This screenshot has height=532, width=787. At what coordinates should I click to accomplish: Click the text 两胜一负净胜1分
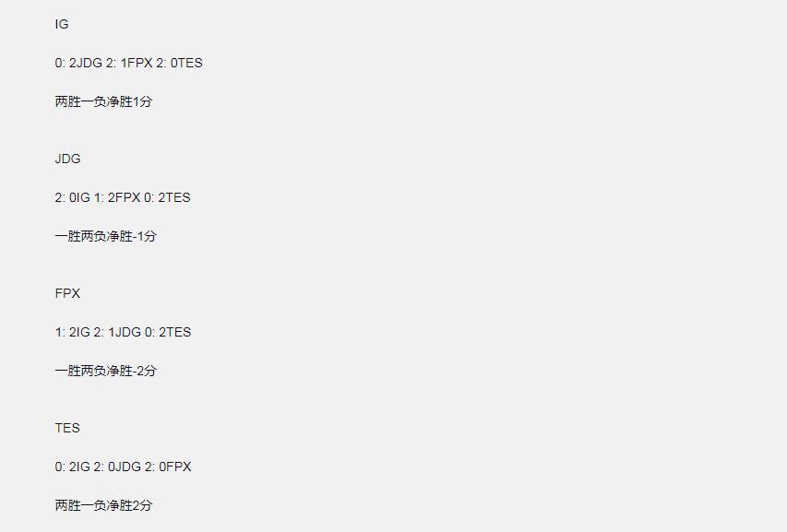tap(103, 101)
